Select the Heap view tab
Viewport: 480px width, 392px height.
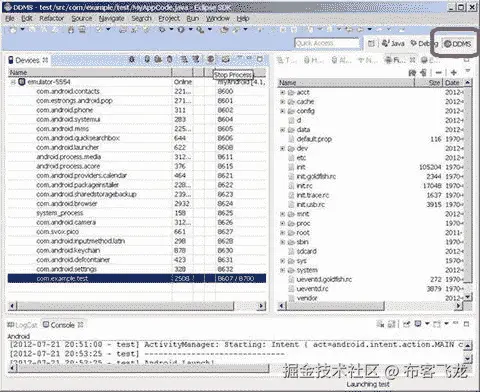click(313, 60)
